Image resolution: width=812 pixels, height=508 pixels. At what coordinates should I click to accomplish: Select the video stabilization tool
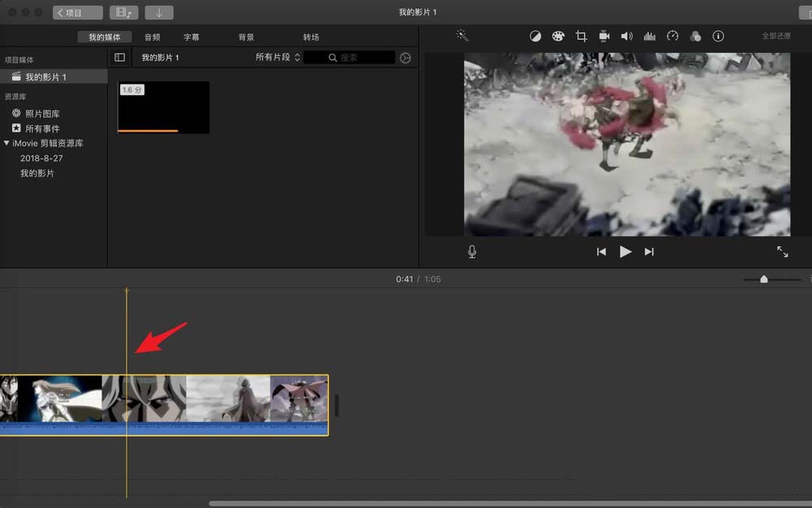tap(603, 36)
